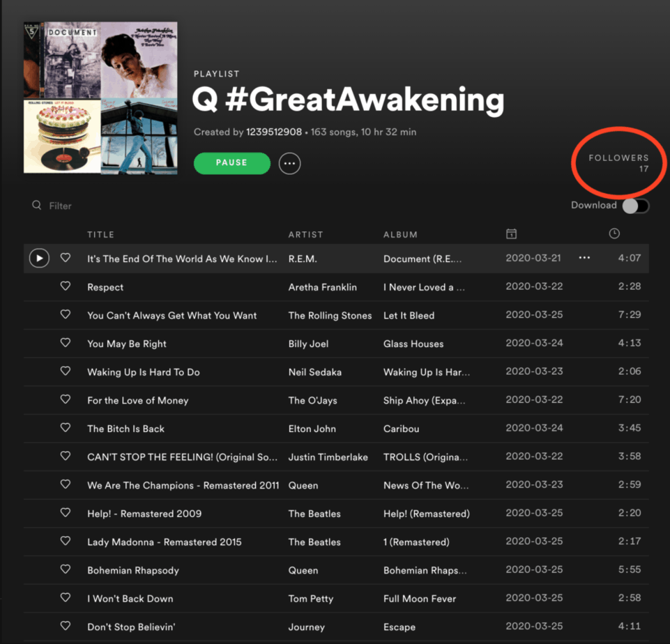Viewport: 670px width, 644px height.
Task: Heart I Won't Back Down
Action: [66, 597]
